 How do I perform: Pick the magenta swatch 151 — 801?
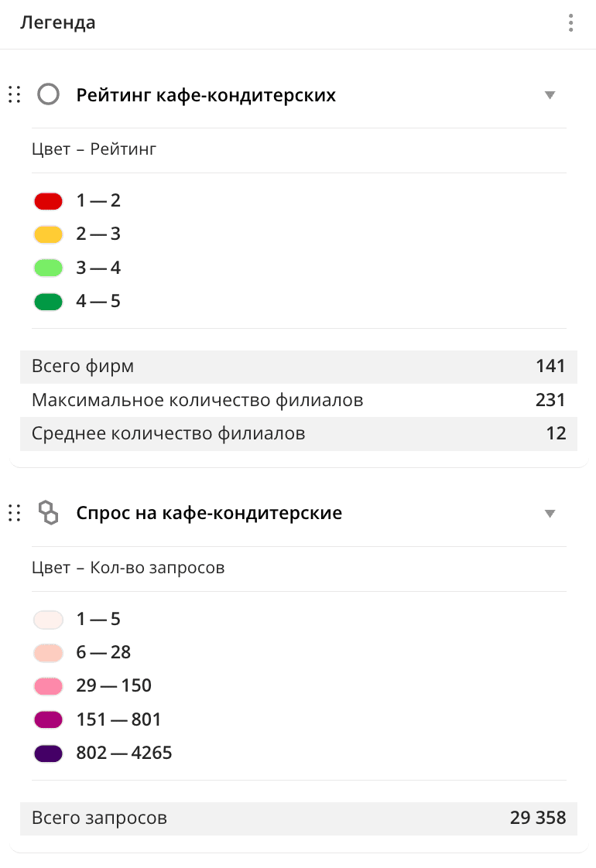point(48,719)
